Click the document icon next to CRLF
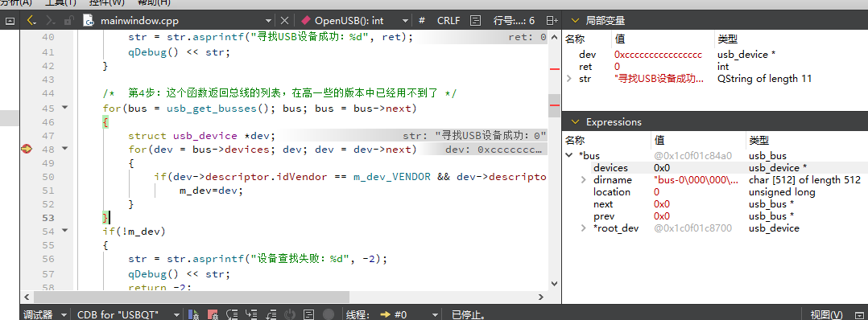 (475, 21)
